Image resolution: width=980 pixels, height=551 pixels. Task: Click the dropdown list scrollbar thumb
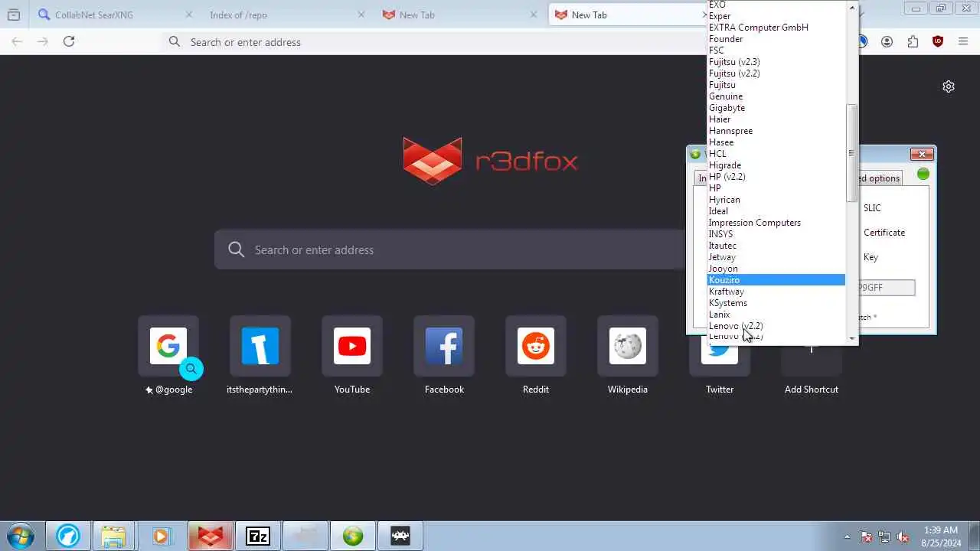click(851, 153)
